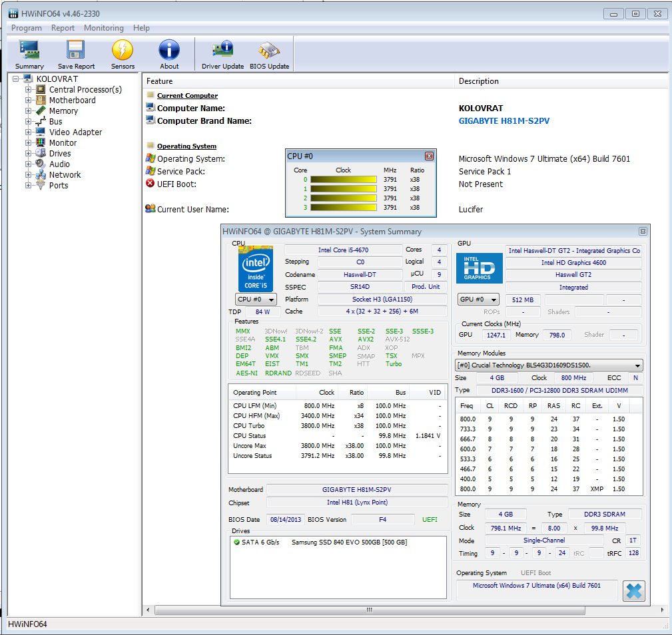Screen dimensions: 672x635
Task: Select the Ports icon in tree
Action: click(41, 186)
